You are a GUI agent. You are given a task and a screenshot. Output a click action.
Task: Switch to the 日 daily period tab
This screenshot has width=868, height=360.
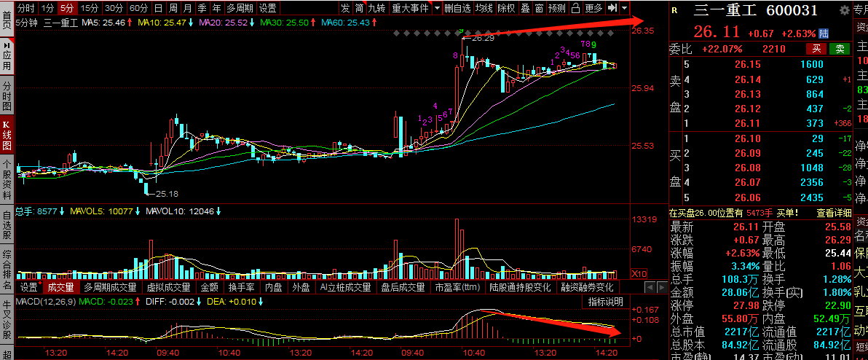click(158, 8)
